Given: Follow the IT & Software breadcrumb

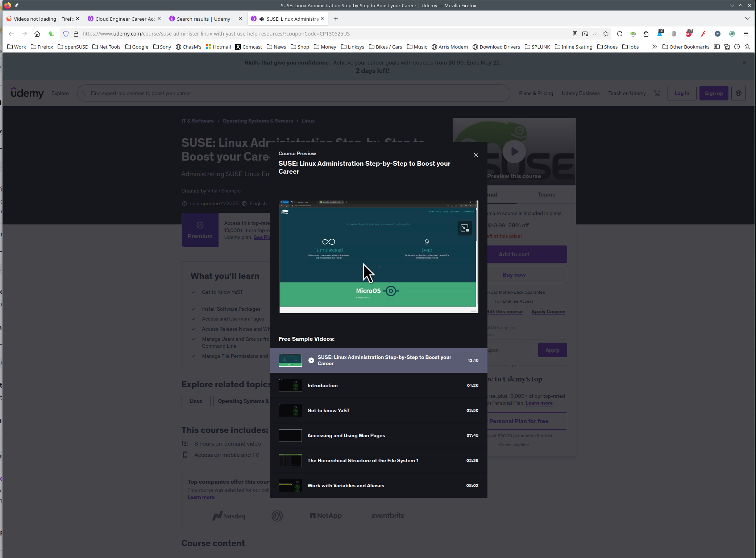Looking at the screenshot, I should [x=198, y=121].
